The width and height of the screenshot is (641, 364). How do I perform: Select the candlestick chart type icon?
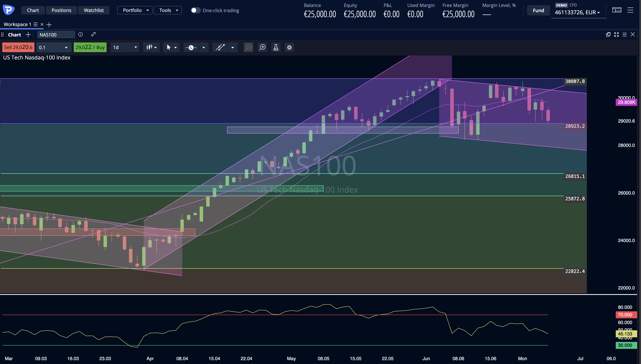coord(149,47)
